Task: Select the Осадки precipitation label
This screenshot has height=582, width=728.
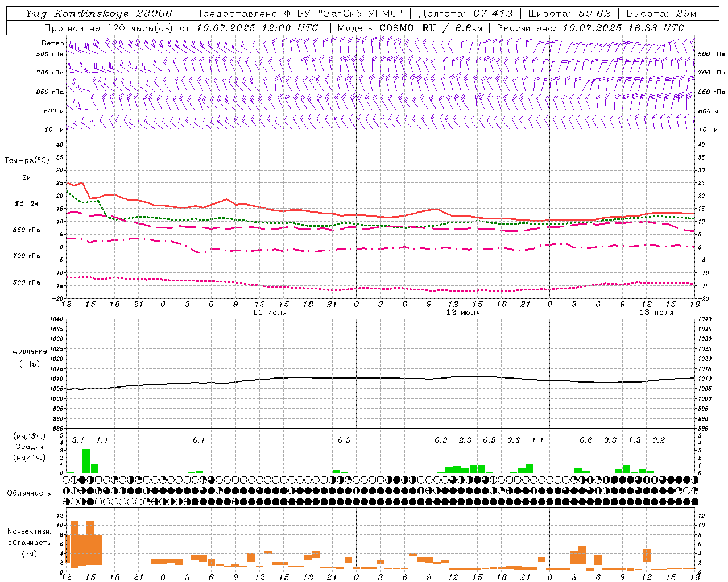Action: tap(29, 447)
